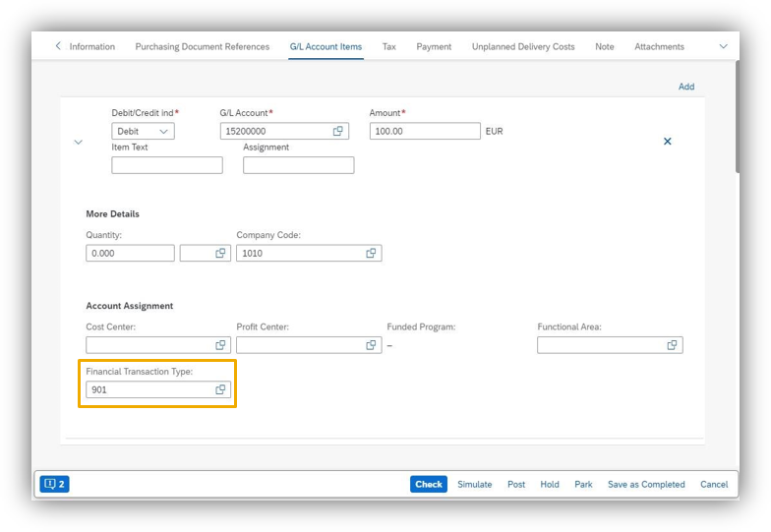This screenshot has width=771, height=532.
Task: Collapse the G/L account item row
Action: coord(79,143)
